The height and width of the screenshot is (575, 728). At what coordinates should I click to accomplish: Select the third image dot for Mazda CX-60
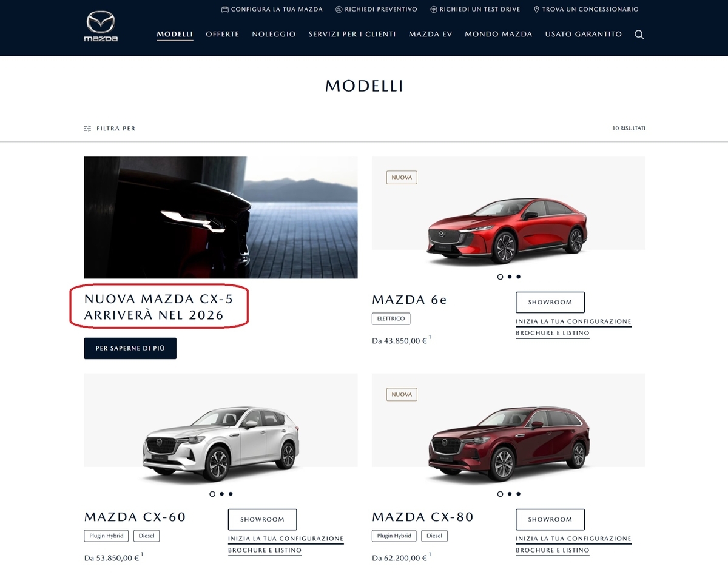tap(231, 494)
